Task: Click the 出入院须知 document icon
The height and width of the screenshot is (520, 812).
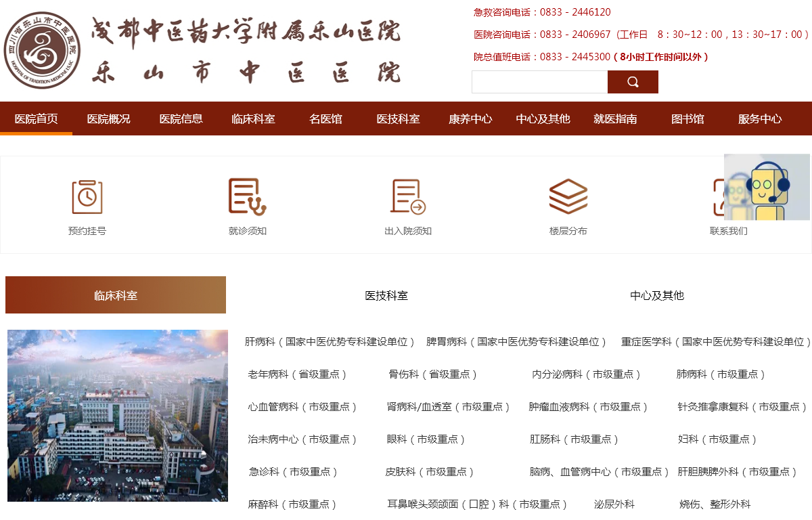Action: (x=408, y=197)
